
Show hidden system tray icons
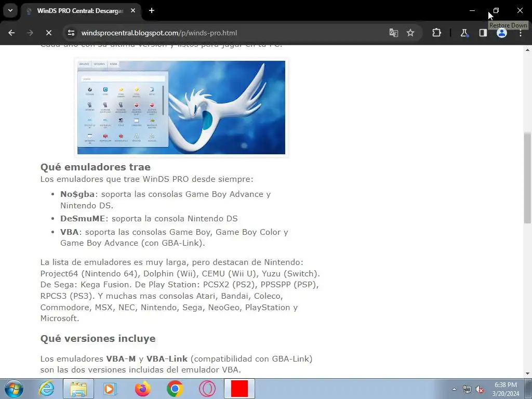click(x=454, y=389)
